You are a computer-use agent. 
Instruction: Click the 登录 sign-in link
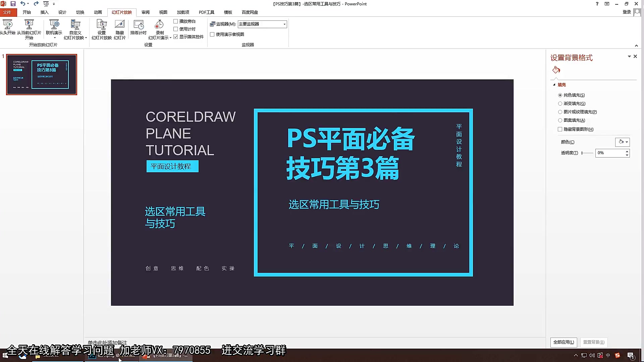pos(627,12)
